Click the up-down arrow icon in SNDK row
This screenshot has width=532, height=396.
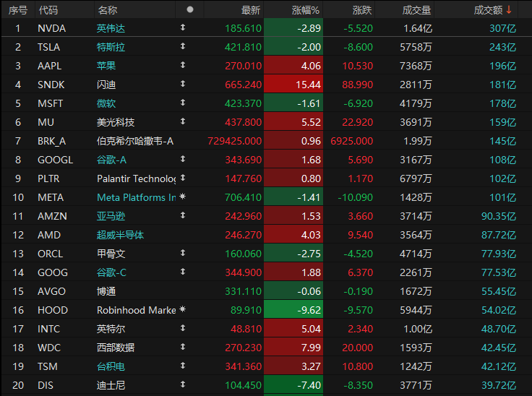coord(183,84)
